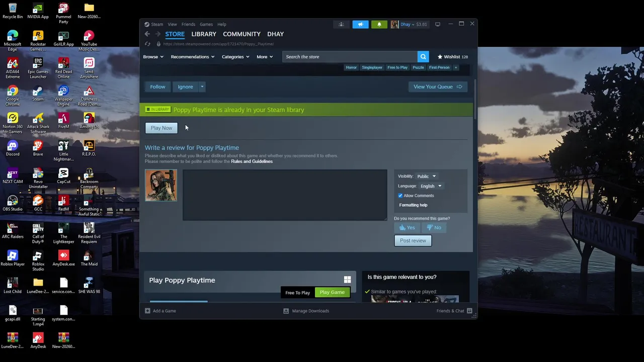The width and height of the screenshot is (644, 362).
Task: Expand tags with the plus button
Action: [x=456, y=67]
